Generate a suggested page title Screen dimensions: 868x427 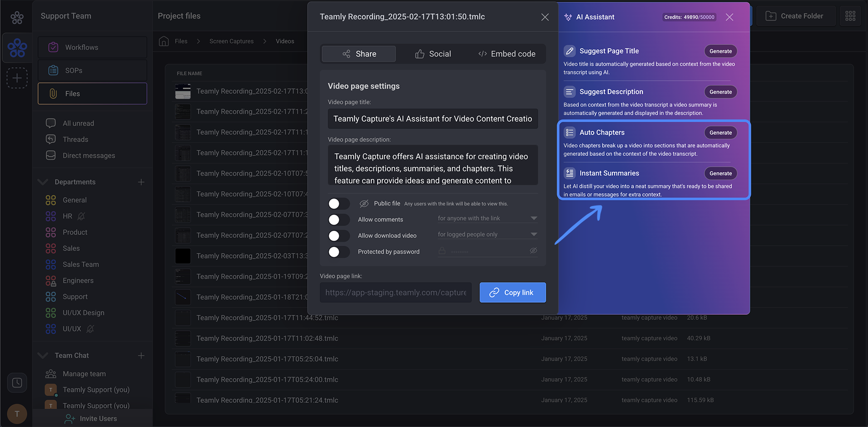(x=720, y=51)
